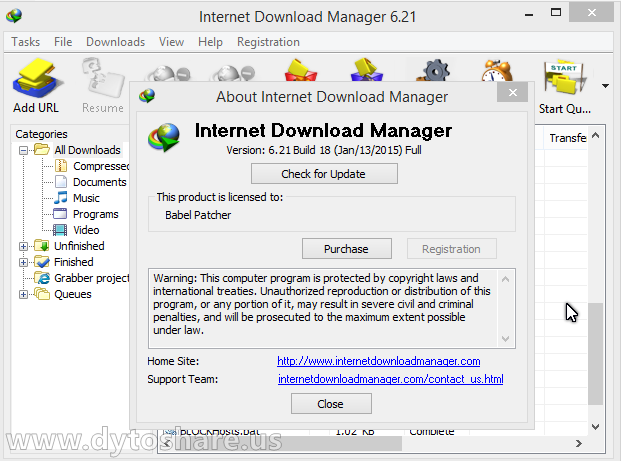Click the Categories panel heading
This screenshot has width=621, height=461.
tap(42, 134)
